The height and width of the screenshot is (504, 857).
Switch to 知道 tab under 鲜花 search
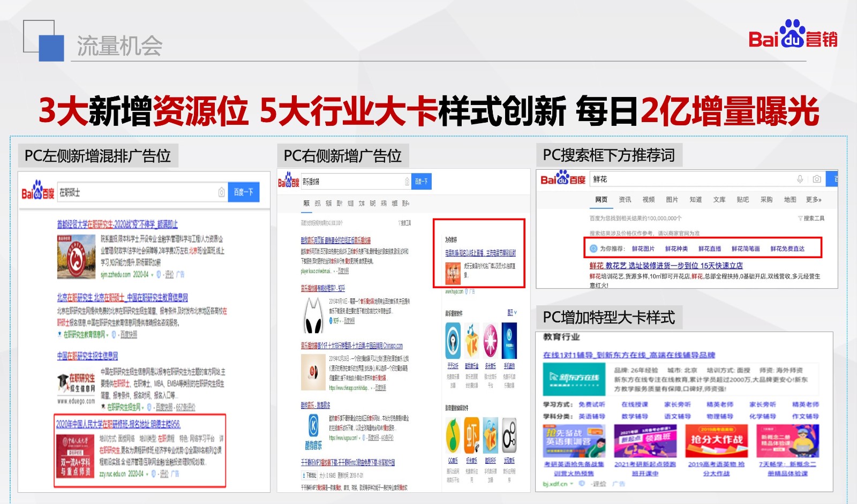pos(696,199)
